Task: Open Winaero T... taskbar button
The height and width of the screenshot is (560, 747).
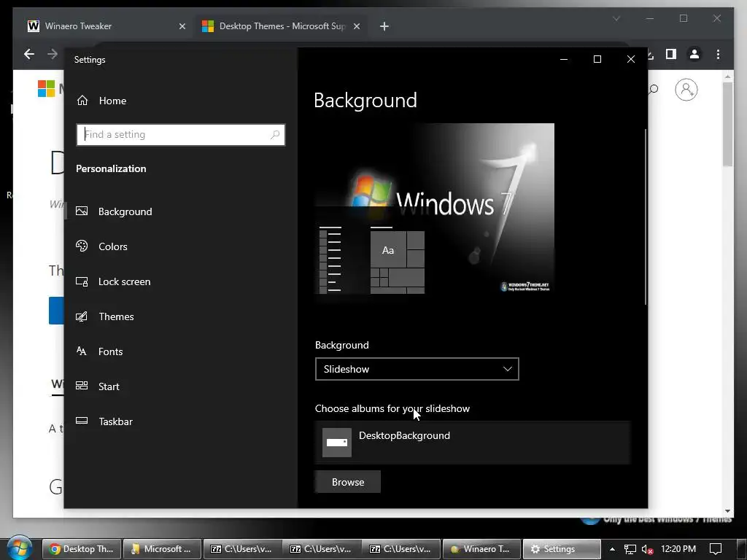Action: pyautogui.click(x=481, y=549)
